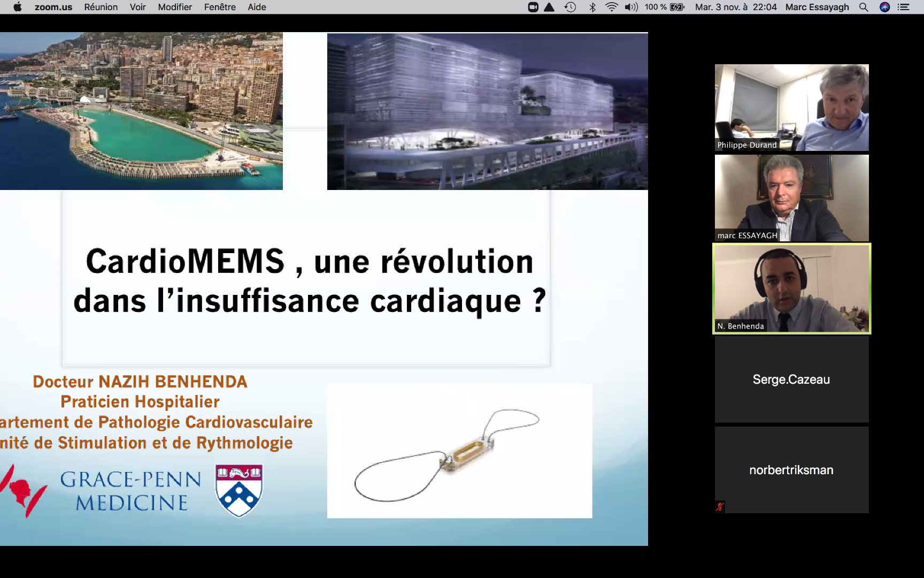Select norbertriksman participant tile
Viewport: 924px width, 578px height.
coord(791,470)
